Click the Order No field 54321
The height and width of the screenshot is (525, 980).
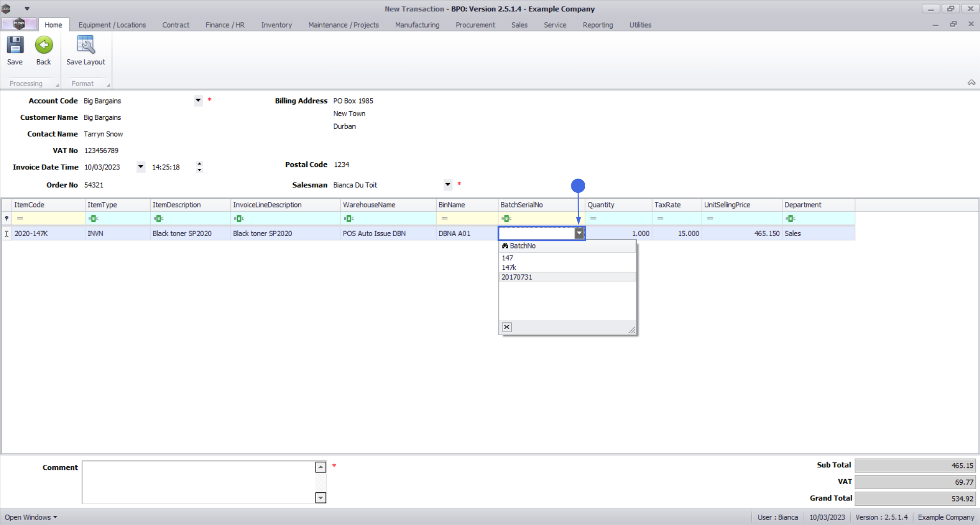pos(94,185)
